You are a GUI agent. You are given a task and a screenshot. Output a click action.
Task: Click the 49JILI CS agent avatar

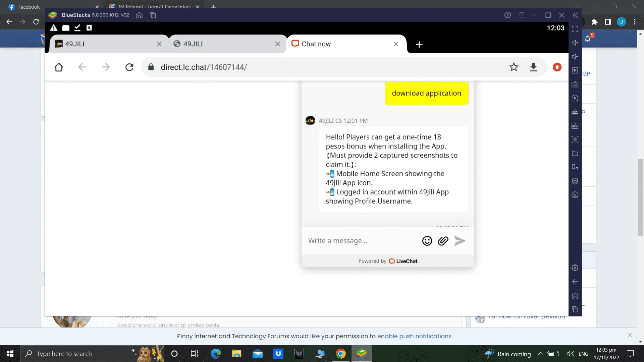tap(310, 120)
